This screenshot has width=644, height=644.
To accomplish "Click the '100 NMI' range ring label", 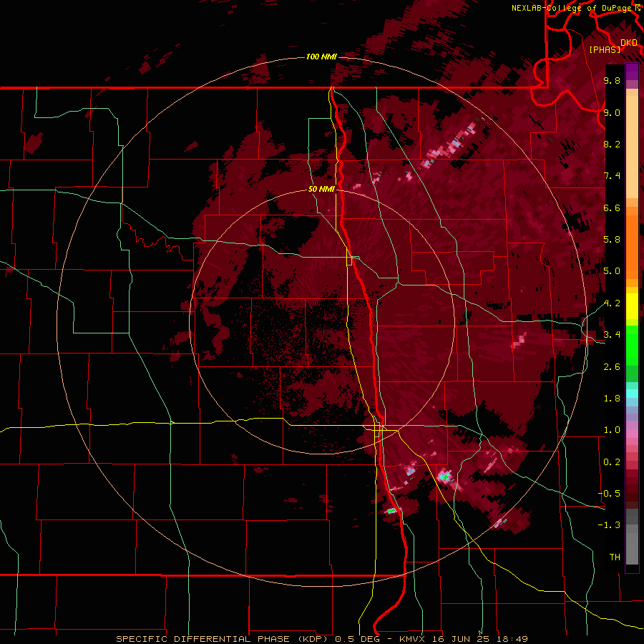I will click(x=321, y=57).
